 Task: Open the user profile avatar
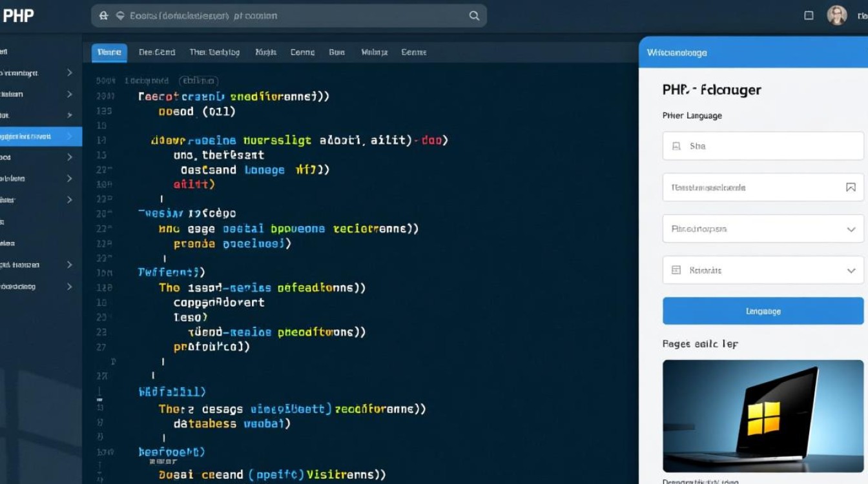tap(837, 15)
